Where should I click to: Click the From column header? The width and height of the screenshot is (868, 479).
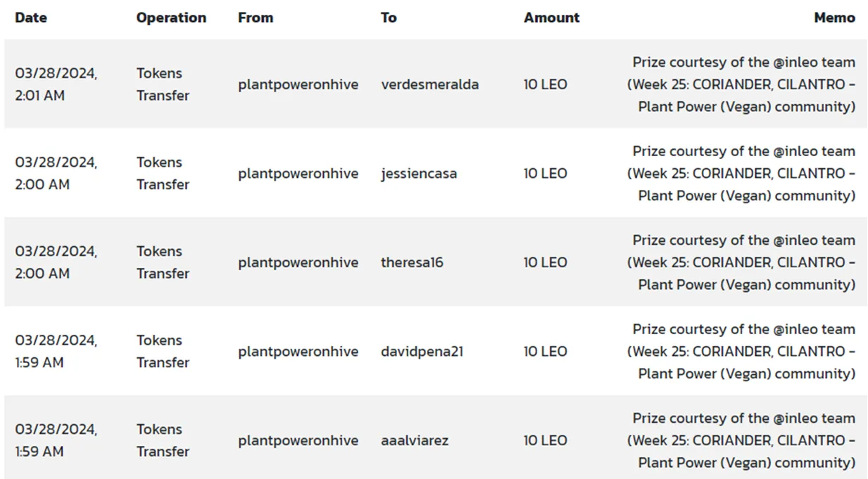tap(256, 18)
